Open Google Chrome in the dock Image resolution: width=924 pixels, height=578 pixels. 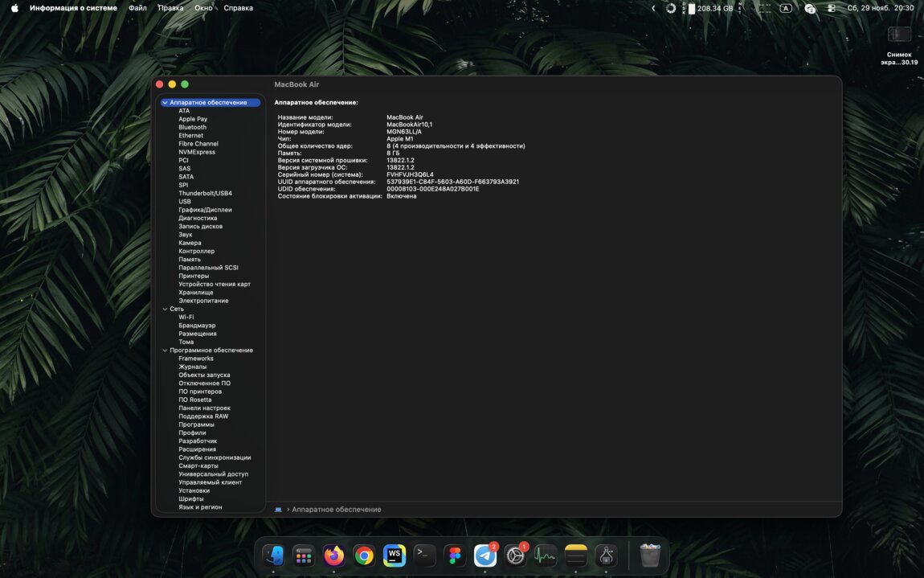tap(364, 555)
